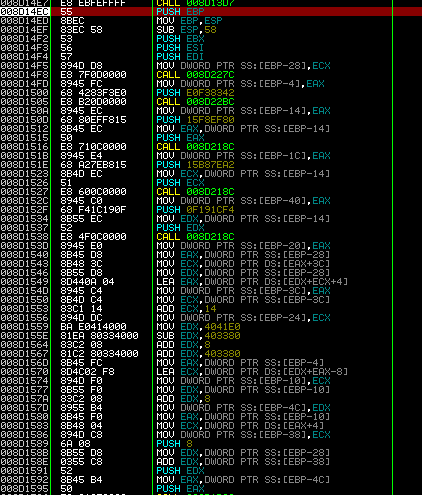Click address 008D1512 in the listing

click(25, 129)
